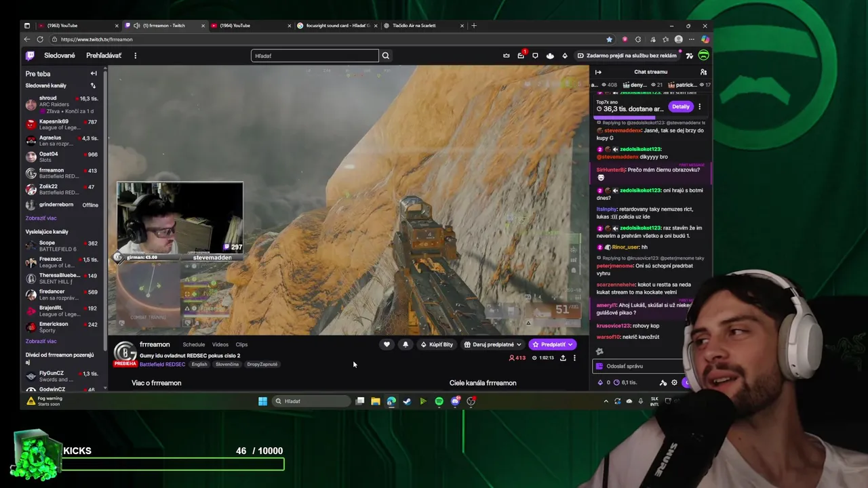
Task: Open the chat community users icon
Action: (x=703, y=72)
